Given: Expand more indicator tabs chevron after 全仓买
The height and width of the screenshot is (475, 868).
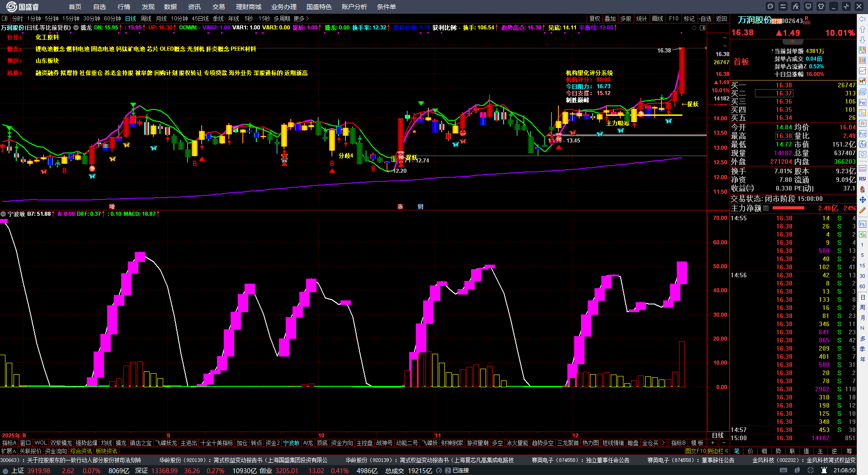Looking at the screenshot, I should (663, 443).
